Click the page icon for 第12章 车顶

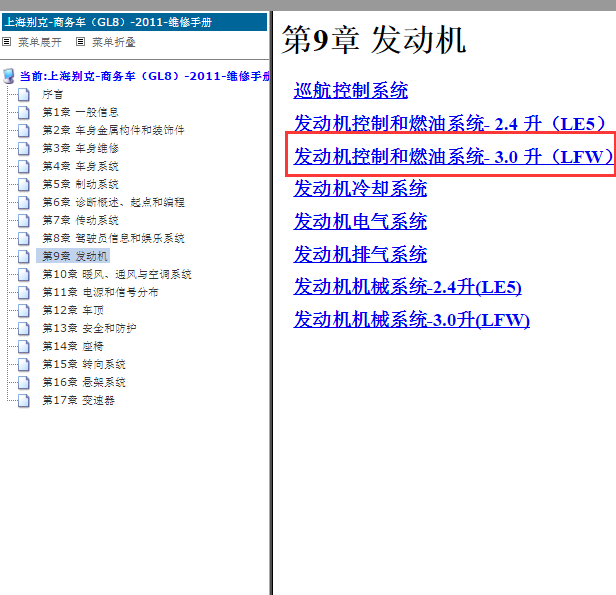[x=24, y=311]
